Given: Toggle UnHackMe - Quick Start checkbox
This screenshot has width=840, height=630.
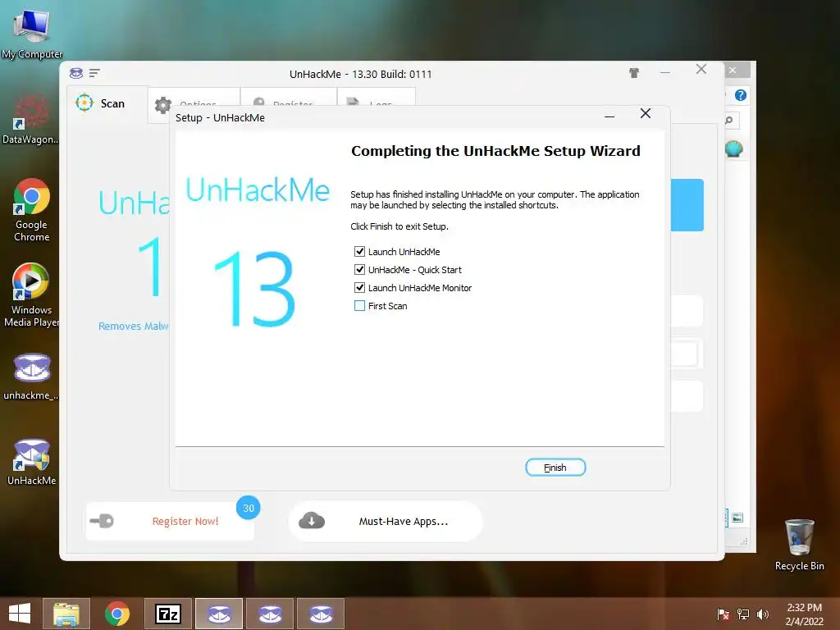Looking at the screenshot, I should (359, 269).
